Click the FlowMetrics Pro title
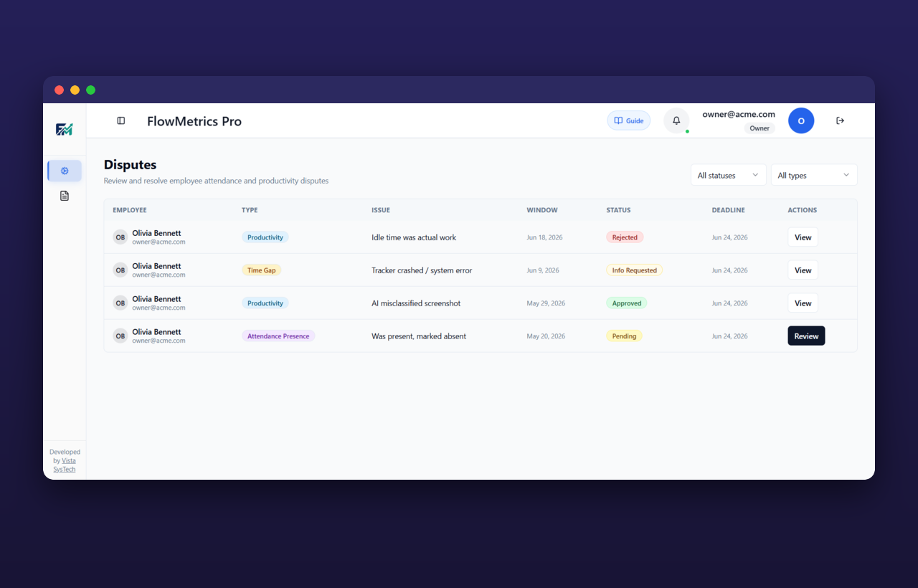918x588 pixels. pos(194,121)
